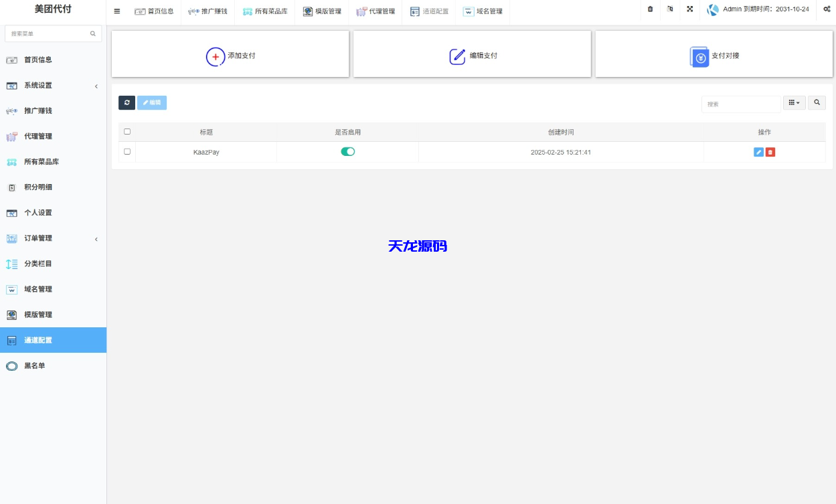
Task: Click the blue edit pencil for KaazPay
Action: [x=758, y=152]
